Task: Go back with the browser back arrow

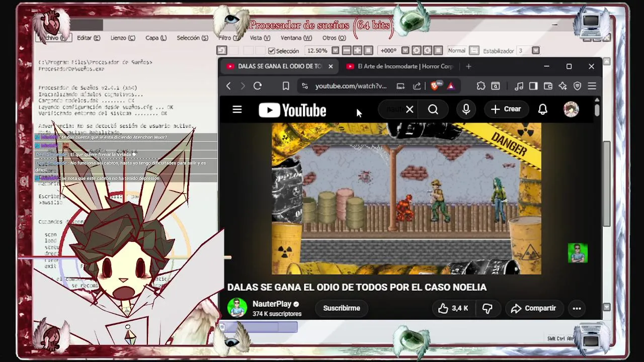Action: (x=228, y=86)
